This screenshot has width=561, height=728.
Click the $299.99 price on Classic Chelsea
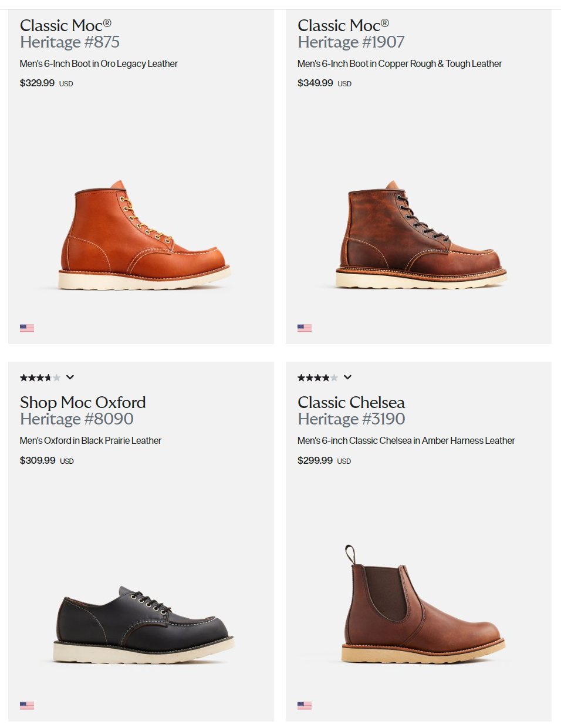tap(315, 461)
